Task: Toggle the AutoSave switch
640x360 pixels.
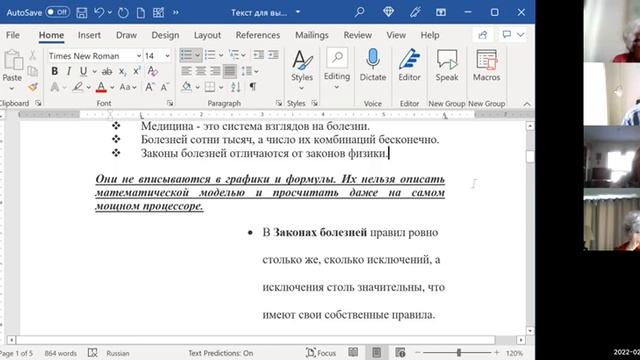Action: tap(57, 12)
